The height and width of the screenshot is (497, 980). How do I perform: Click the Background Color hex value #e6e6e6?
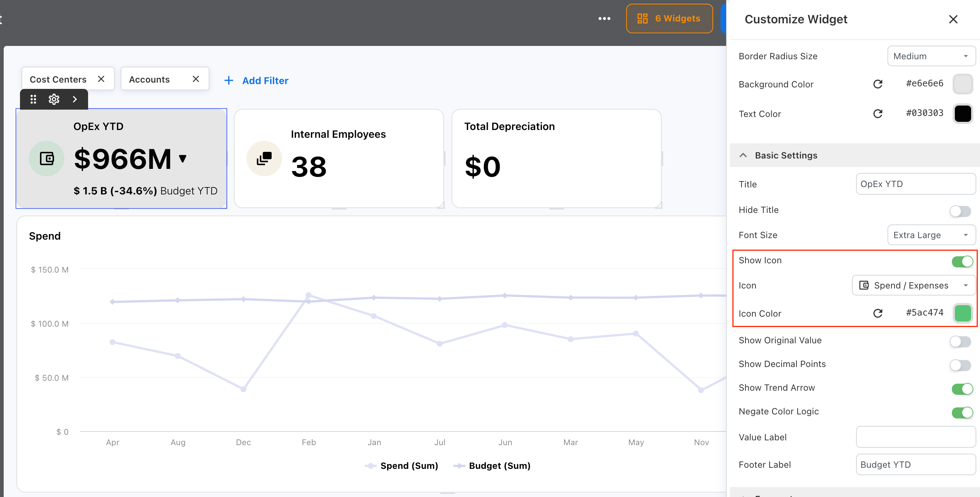point(924,83)
